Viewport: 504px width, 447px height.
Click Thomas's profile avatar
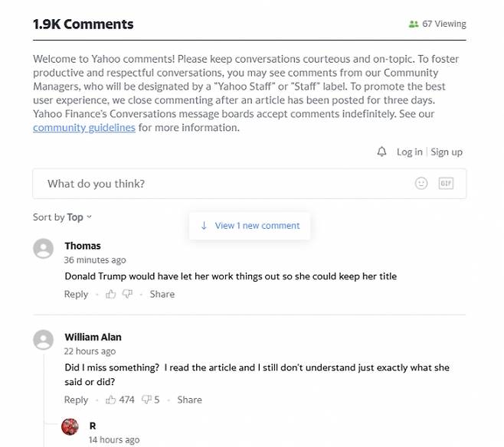click(x=44, y=249)
